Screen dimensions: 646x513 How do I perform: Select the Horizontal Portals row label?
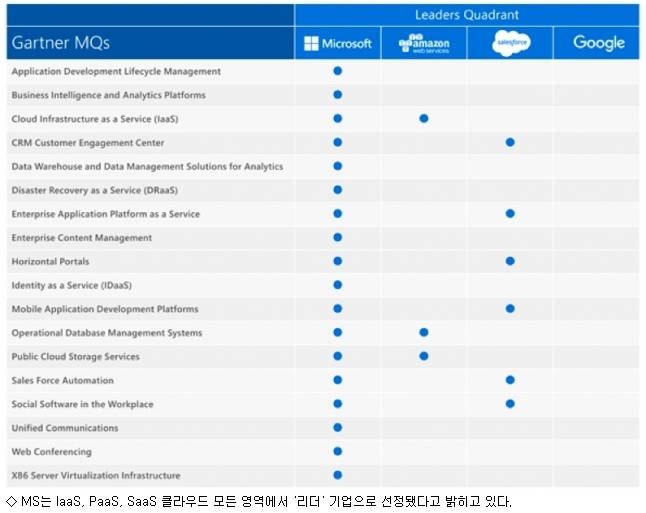click(x=50, y=262)
